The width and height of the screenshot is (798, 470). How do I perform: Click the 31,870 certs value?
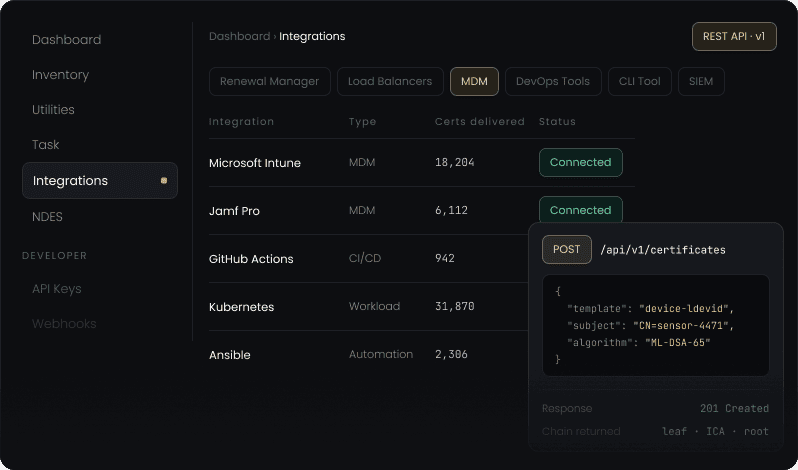point(454,306)
